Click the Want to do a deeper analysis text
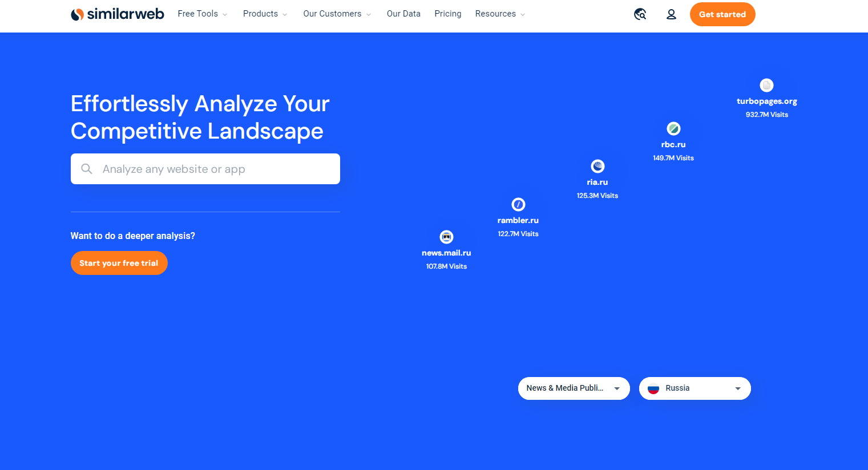 click(133, 236)
